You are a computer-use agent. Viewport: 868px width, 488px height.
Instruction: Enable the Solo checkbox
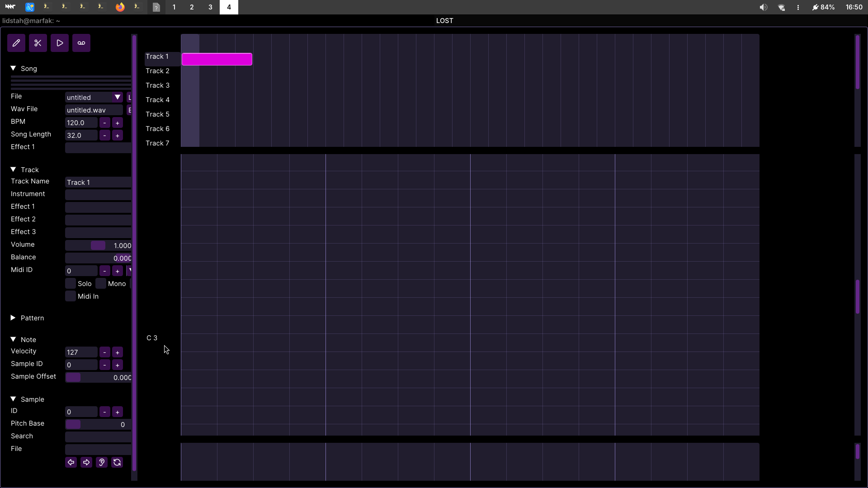pos(71,284)
